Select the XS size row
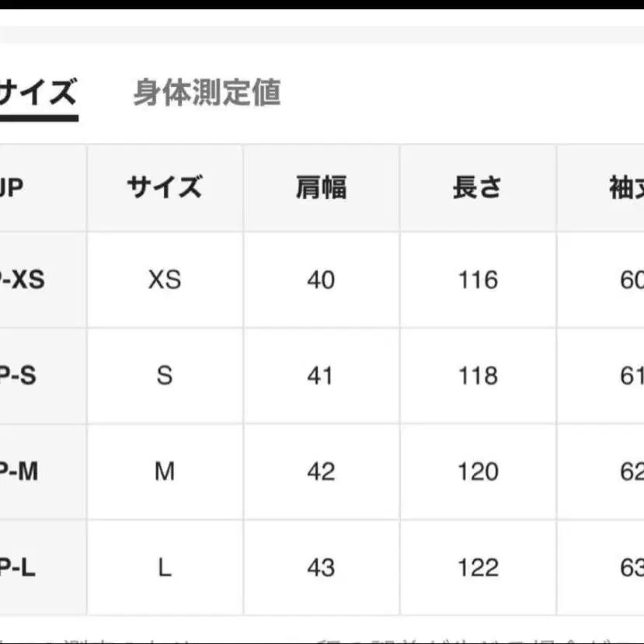 164,279
